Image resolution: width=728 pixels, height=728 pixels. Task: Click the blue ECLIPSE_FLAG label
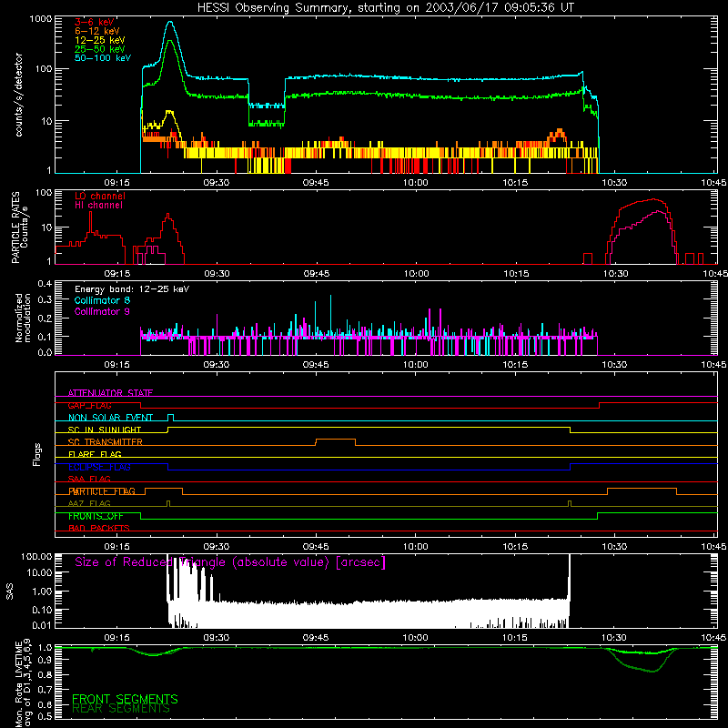pos(99,467)
